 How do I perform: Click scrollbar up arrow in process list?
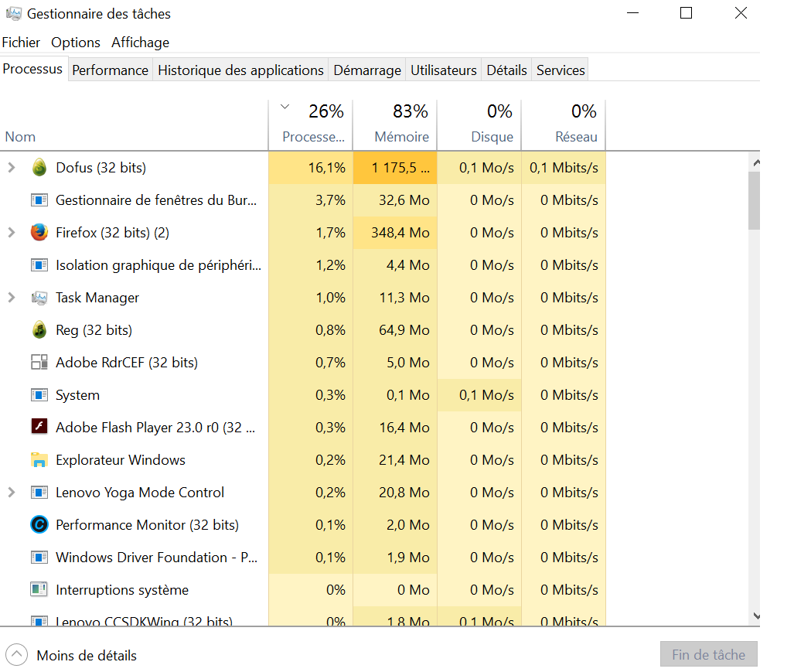pyautogui.click(x=756, y=162)
